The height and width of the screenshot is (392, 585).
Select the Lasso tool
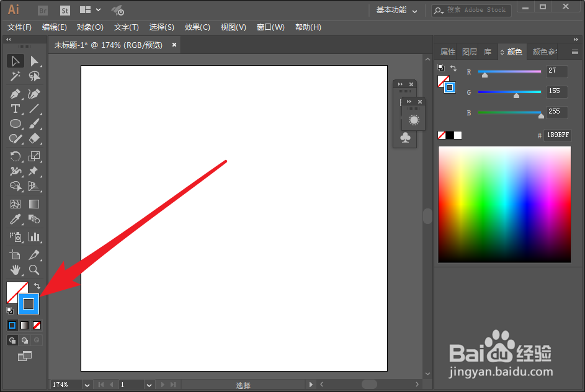coord(34,76)
